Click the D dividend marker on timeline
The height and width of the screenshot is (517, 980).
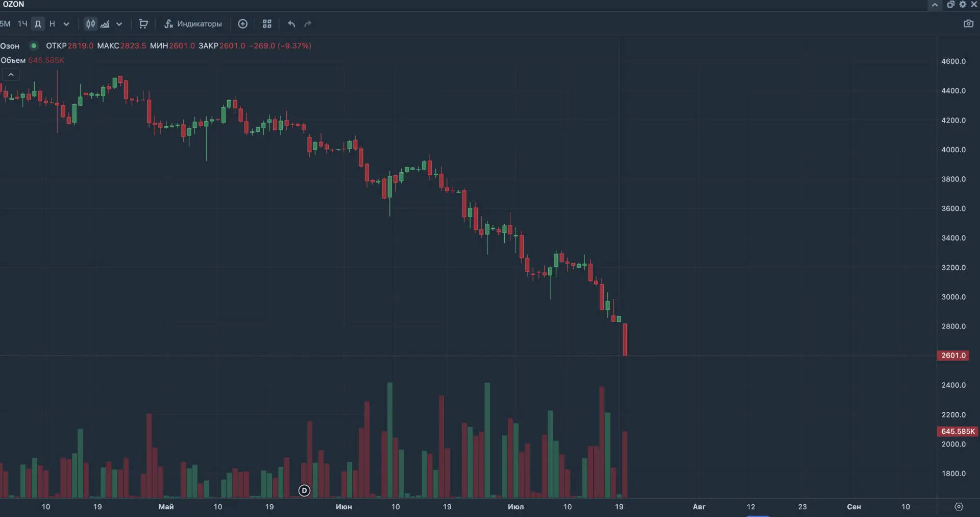(x=304, y=490)
